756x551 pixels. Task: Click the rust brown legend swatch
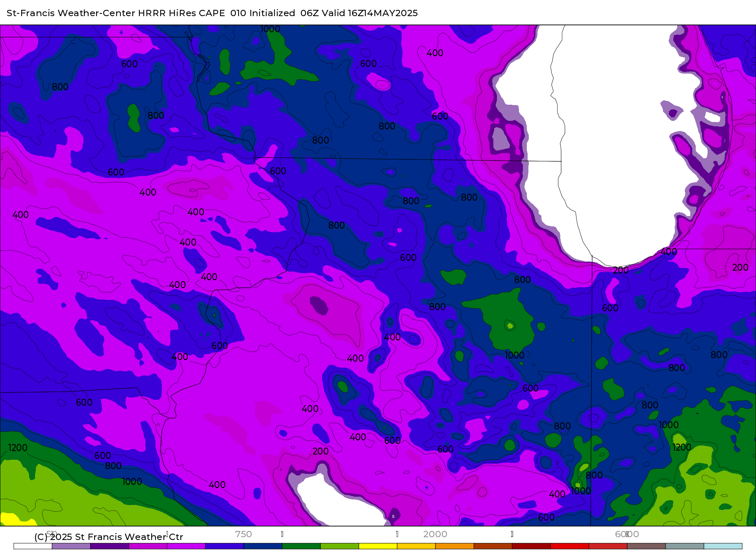click(x=493, y=546)
